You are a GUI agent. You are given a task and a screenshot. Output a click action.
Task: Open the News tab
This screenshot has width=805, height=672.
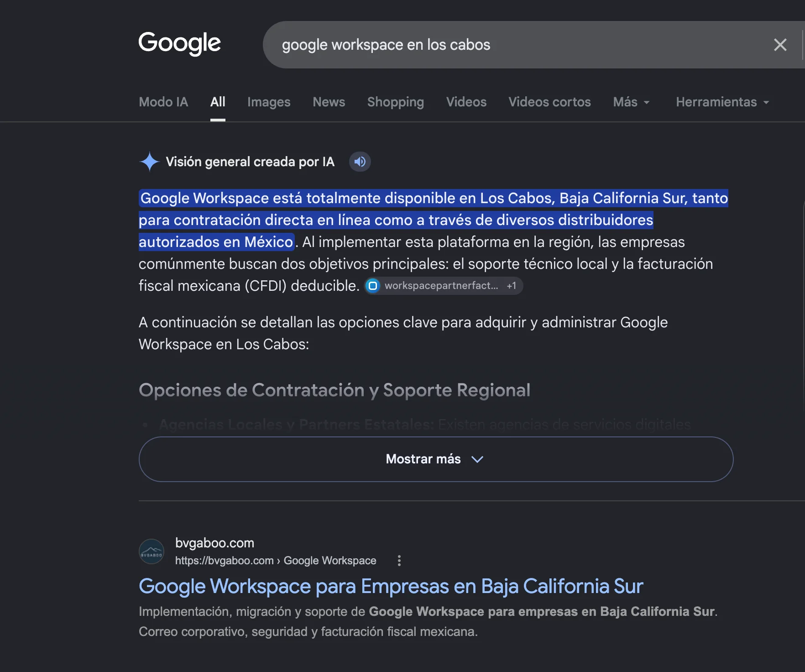point(329,102)
